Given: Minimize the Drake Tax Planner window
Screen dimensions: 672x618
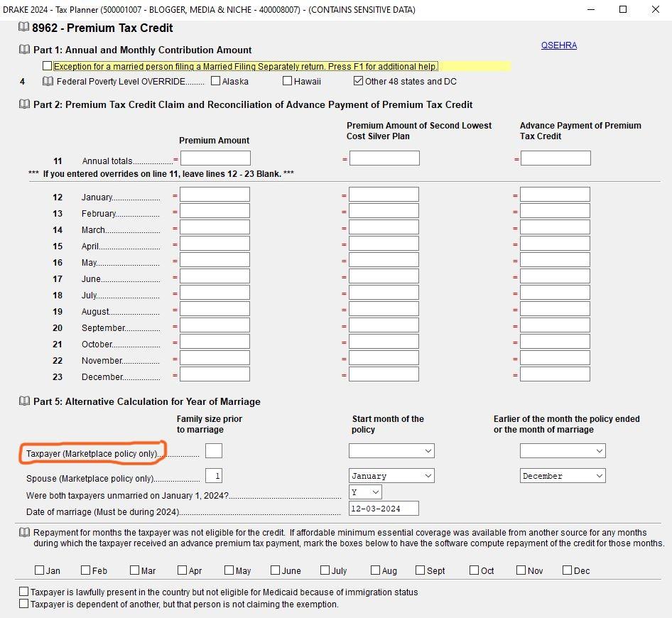Looking at the screenshot, I should tap(591, 9).
